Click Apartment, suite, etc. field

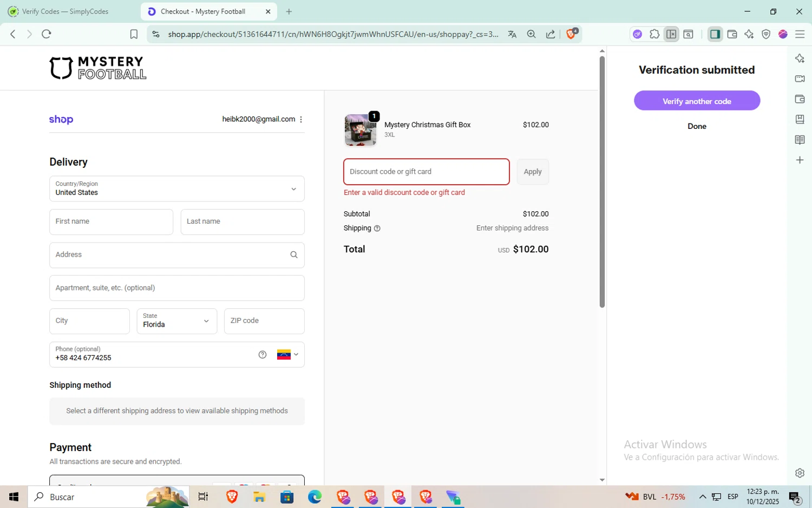(x=177, y=288)
